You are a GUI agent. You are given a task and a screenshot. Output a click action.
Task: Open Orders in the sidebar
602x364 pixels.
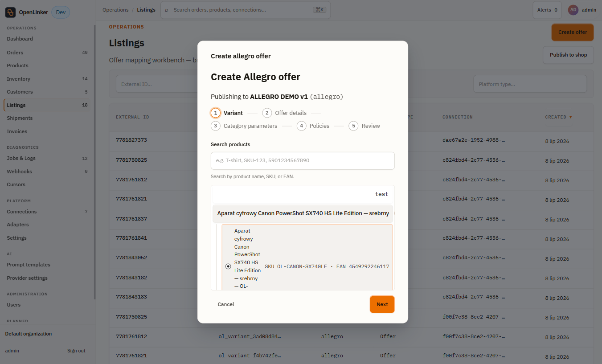(x=47, y=53)
